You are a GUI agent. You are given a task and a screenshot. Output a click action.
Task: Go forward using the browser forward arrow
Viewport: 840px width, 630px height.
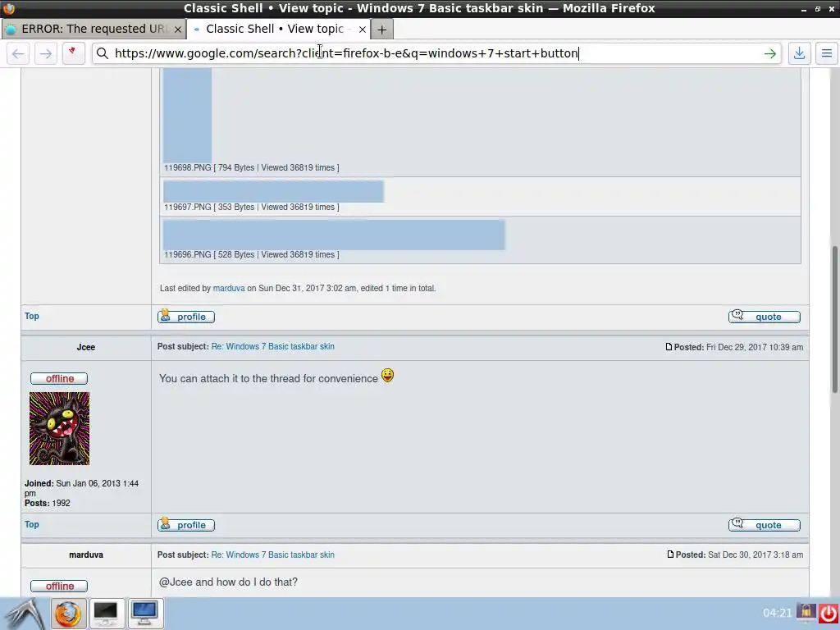(46, 53)
